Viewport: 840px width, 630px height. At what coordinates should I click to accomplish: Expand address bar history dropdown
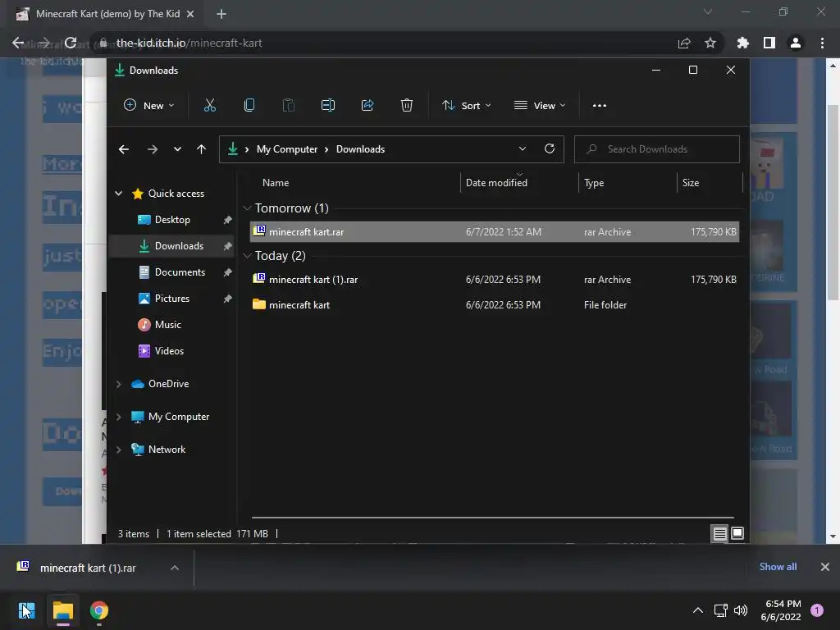click(x=523, y=149)
